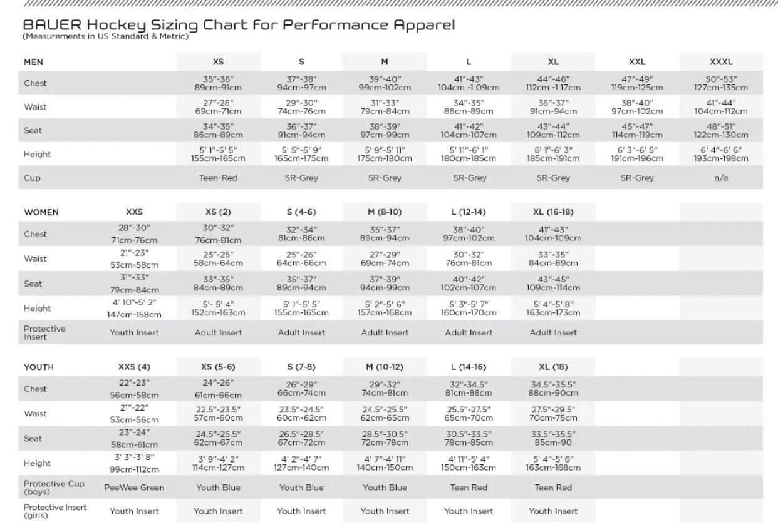Select the Youth XXS (4) column header
The image size is (778, 532).
coord(134,367)
